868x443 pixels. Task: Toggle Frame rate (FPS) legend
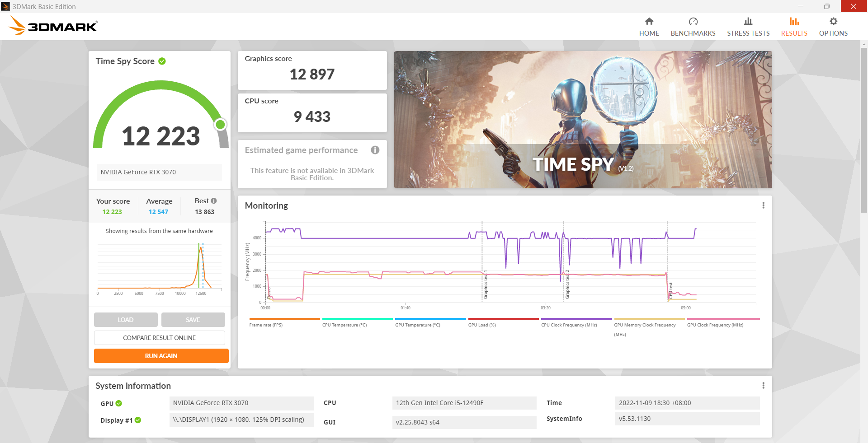pyautogui.click(x=284, y=323)
